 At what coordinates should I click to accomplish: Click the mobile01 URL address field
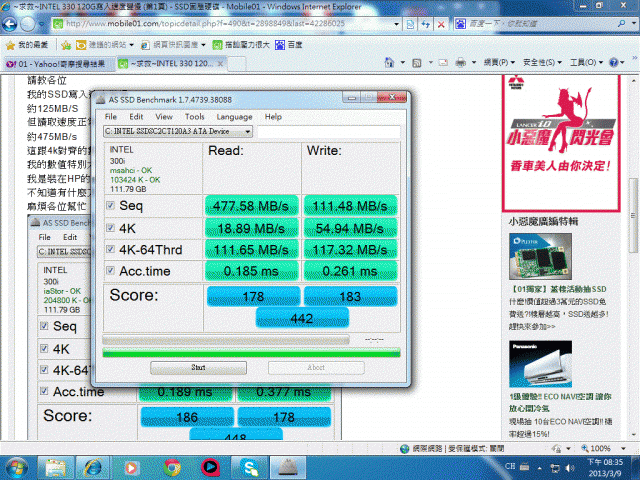pos(223,24)
